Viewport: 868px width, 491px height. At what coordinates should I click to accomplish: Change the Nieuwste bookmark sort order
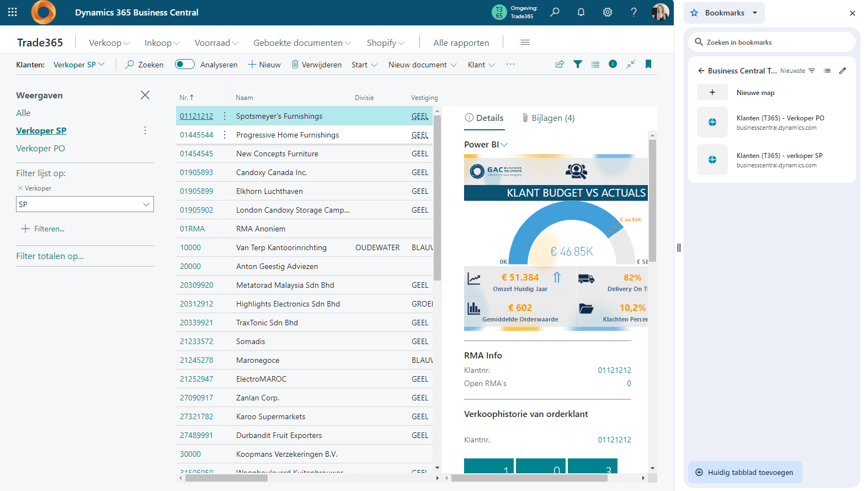point(797,71)
